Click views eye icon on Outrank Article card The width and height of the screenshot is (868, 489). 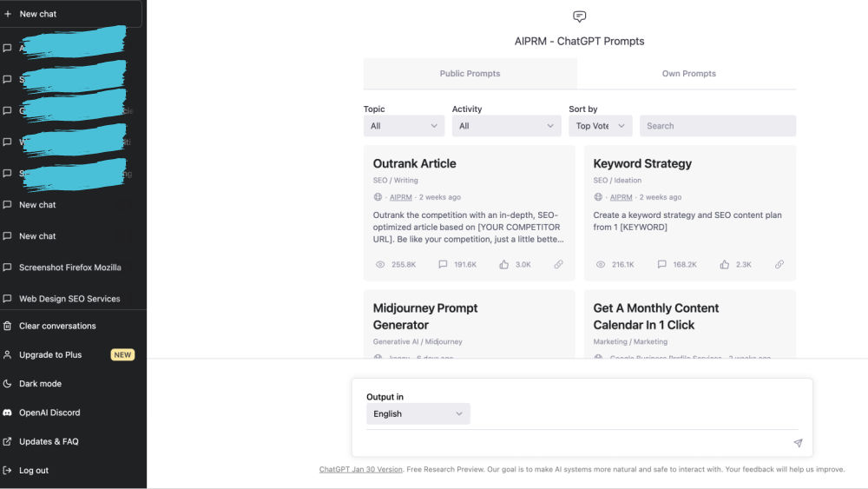380,264
